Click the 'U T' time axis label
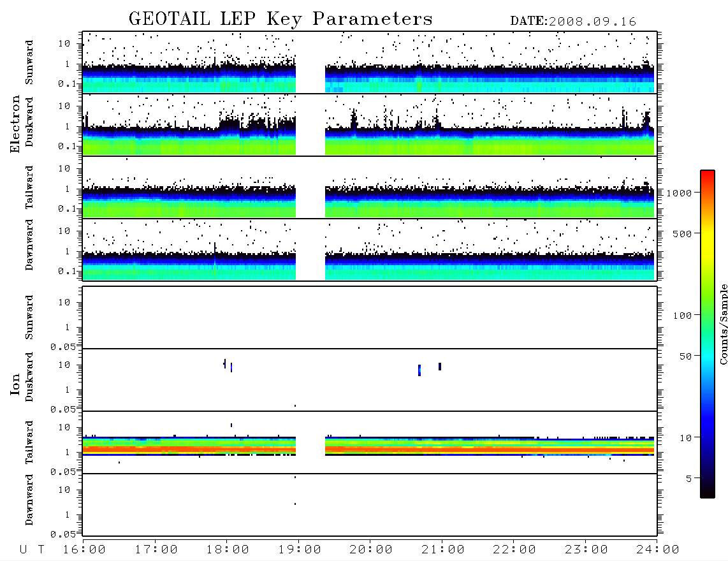The width and height of the screenshot is (728, 561). 33,550
